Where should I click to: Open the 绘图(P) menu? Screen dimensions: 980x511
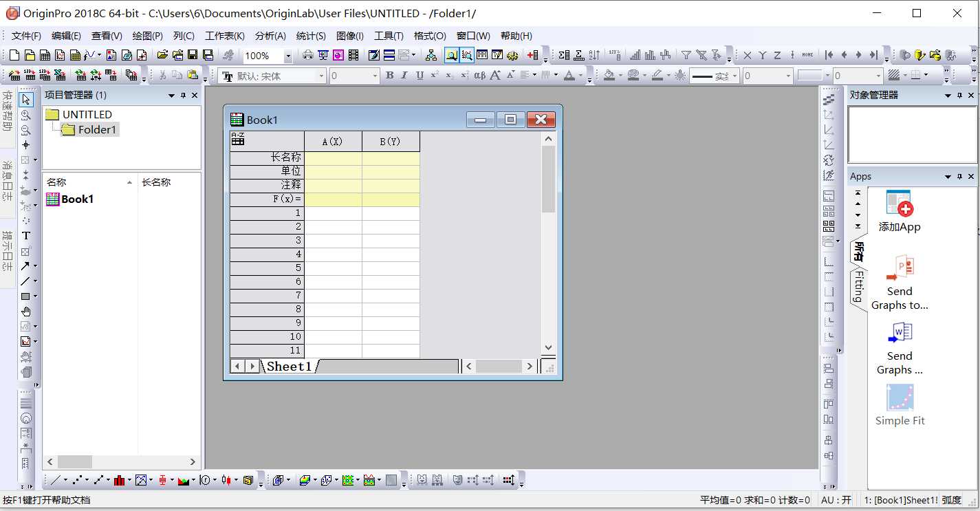pyautogui.click(x=148, y=36)
